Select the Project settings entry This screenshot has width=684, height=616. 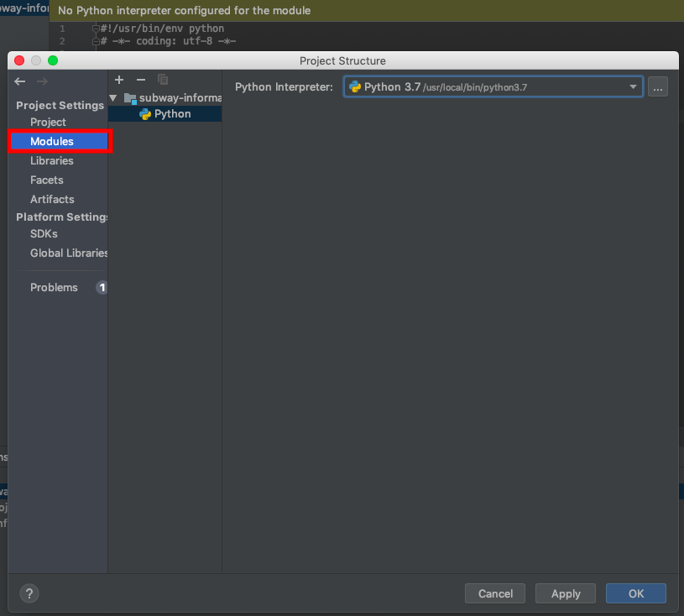pos(48,122)
